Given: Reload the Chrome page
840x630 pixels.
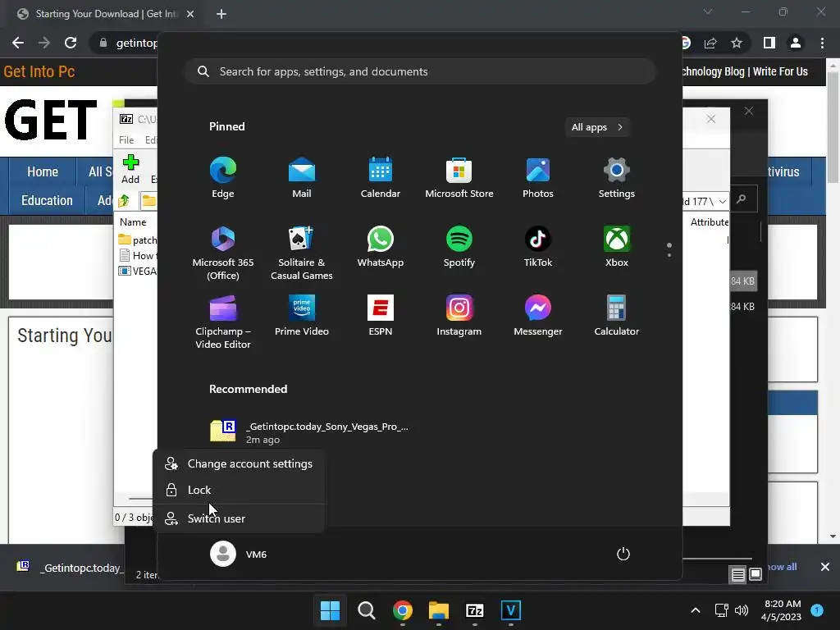Looking at the screenshot, I should point(71,43).
